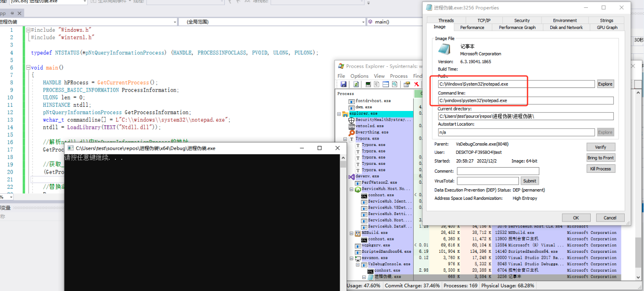Click the Verify button
The image size is (644, 291).
point(600,147)
